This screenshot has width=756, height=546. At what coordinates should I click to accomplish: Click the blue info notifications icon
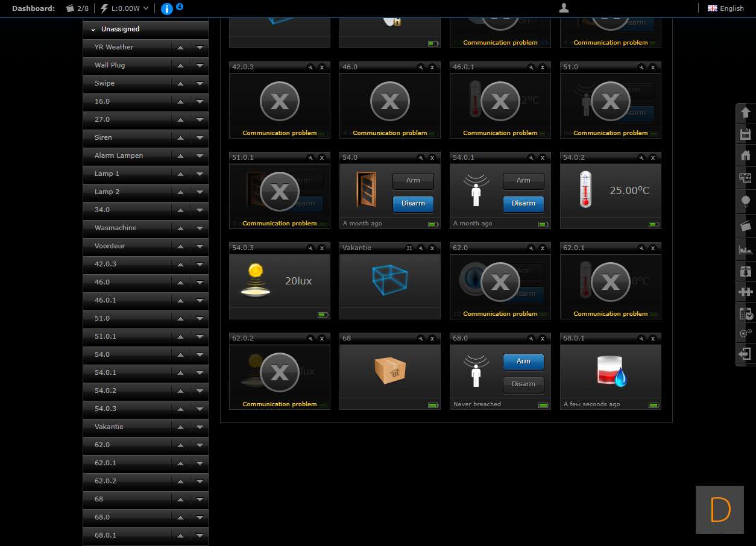(167, 8)
